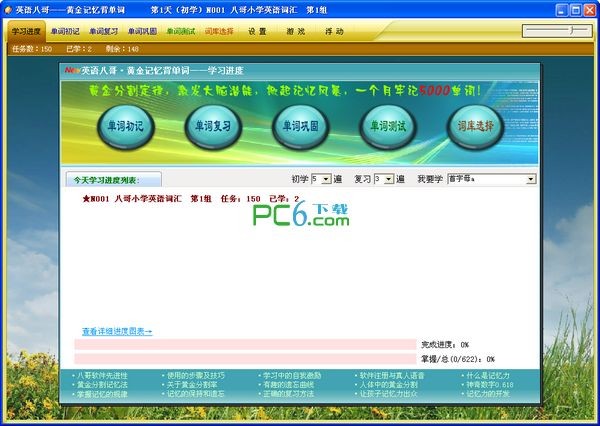Open the 记忆力的开发 link
The width and height of the screenshot is (600, 426).
[488, 393]
